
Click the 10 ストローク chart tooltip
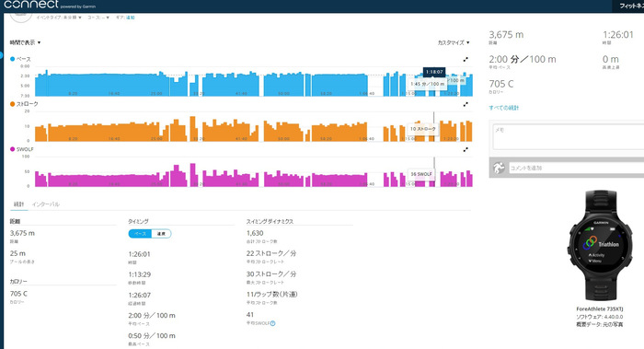point(422,129)
